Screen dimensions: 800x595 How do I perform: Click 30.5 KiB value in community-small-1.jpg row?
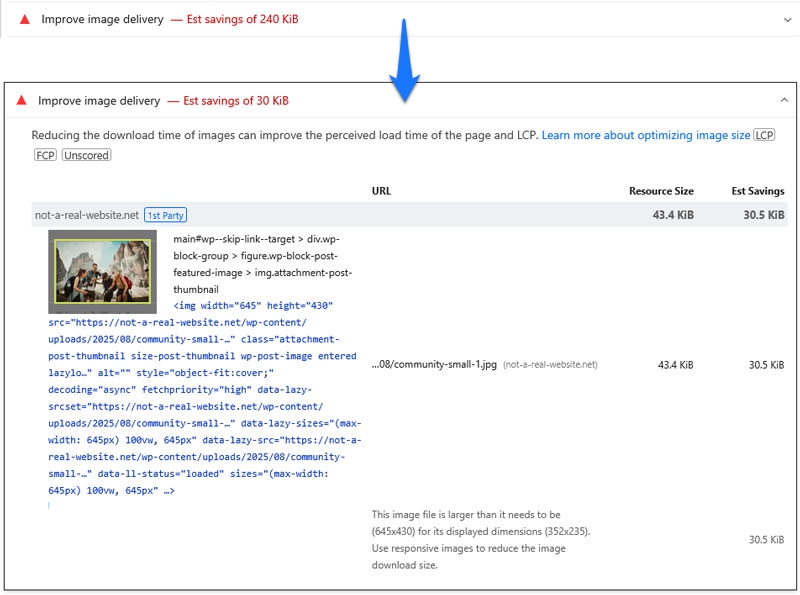click(x=766, y=365)
